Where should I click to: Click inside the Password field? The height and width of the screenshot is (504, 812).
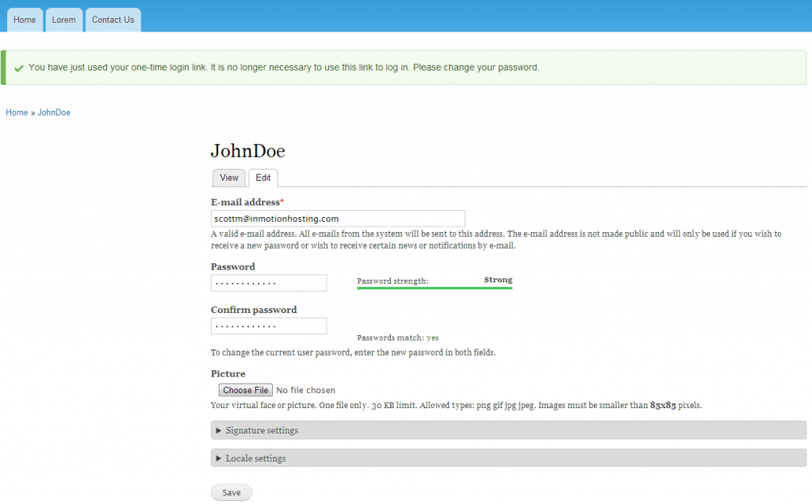(x=269, y=282)
